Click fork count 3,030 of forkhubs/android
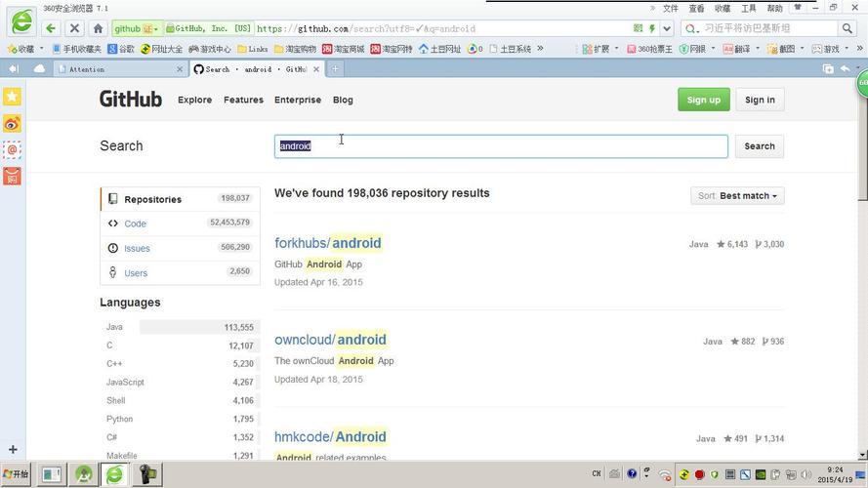The image size is (868, 488). point(769,244)
